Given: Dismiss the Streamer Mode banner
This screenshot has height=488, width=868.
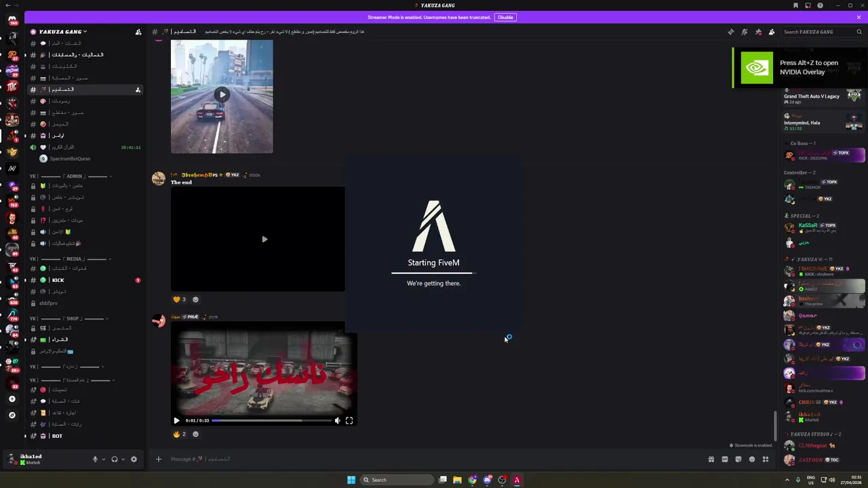Looking at the screenshot, I should (x=859, y=17).
